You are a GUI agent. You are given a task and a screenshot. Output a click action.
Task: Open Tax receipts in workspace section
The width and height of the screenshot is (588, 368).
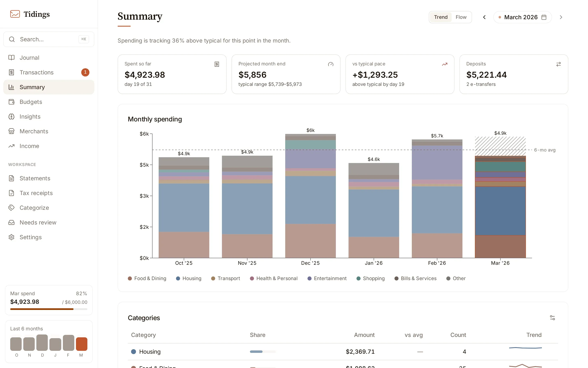(x=49, y=193)
